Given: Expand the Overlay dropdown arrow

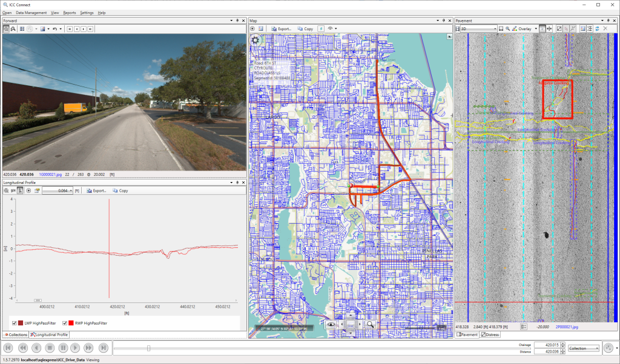Looking at the screenshot, I should [x=535, y=28].
